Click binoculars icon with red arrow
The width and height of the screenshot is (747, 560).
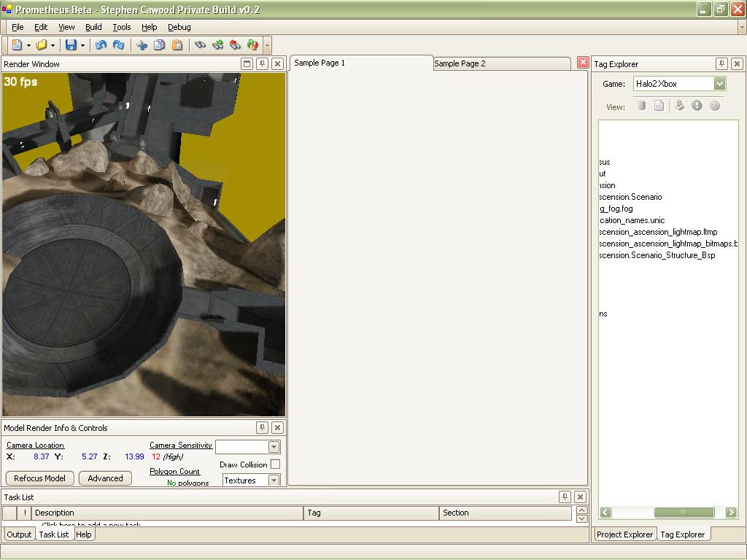pos(235,44)
